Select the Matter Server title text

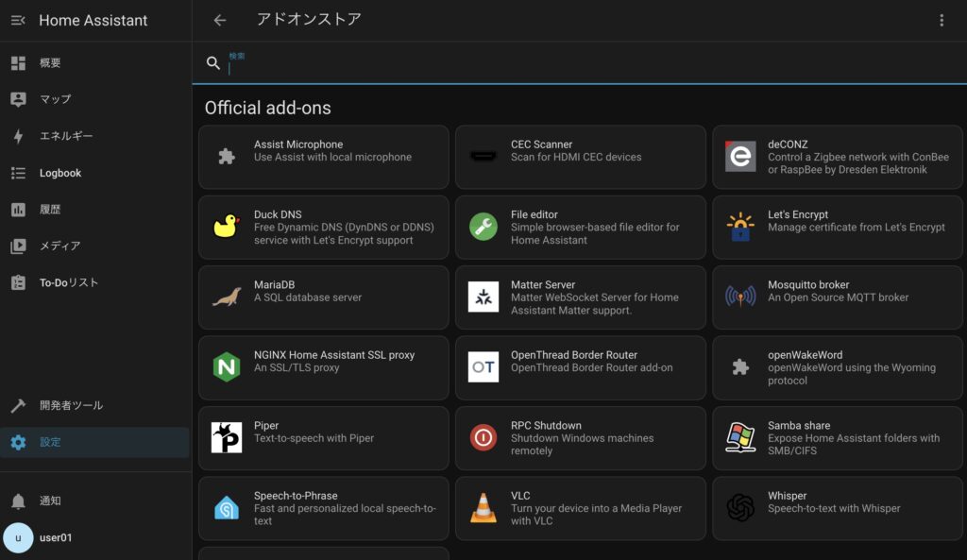click(x=543, y=285)
